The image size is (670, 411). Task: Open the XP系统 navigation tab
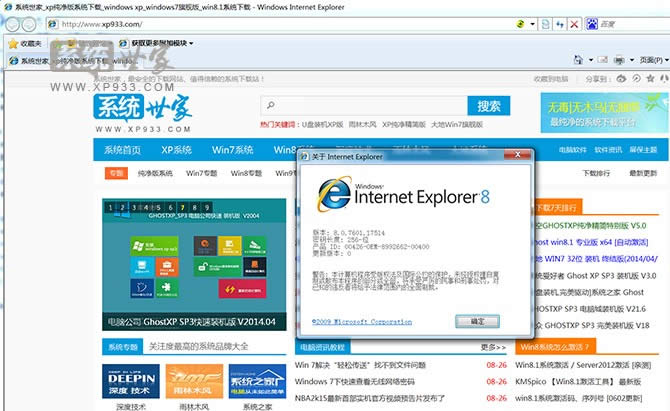tap(176, 150)
